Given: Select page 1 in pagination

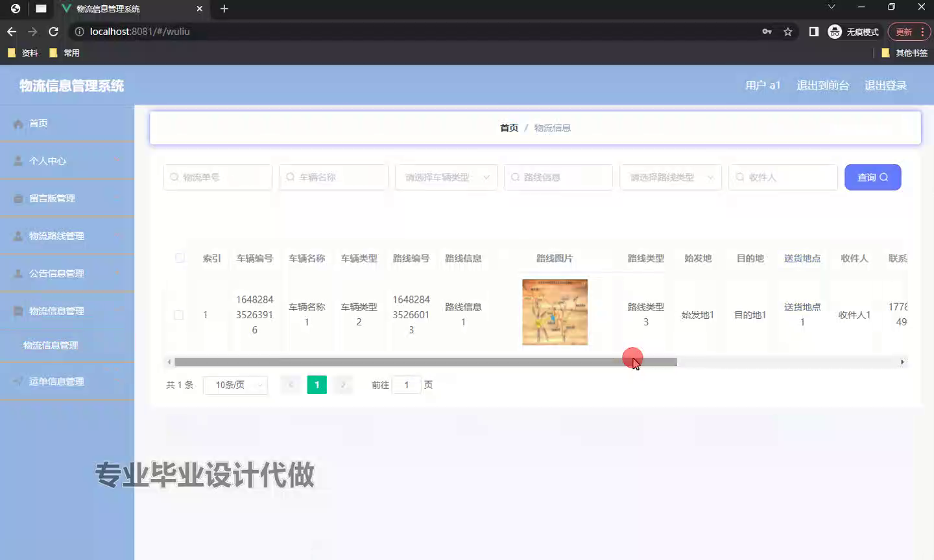Looking at the screenshot, I should click(x=317, y=385).
